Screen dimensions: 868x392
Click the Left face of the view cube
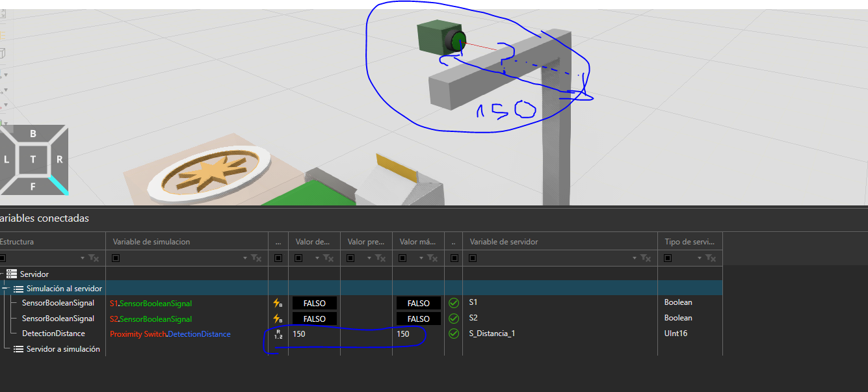tap(7, 159)
